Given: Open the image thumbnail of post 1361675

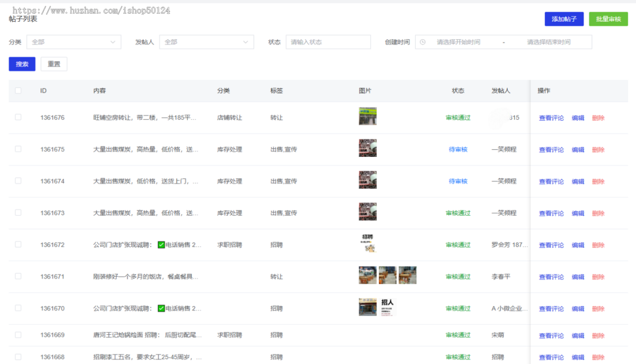Looking at the screenshot, I should click(368, 148).
